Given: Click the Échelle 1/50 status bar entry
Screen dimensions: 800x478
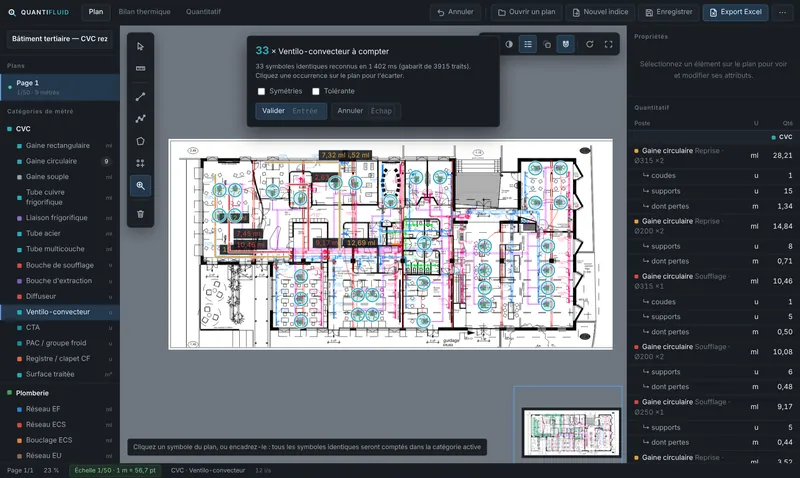Looking at the screenshot, I should coord(115,470).
